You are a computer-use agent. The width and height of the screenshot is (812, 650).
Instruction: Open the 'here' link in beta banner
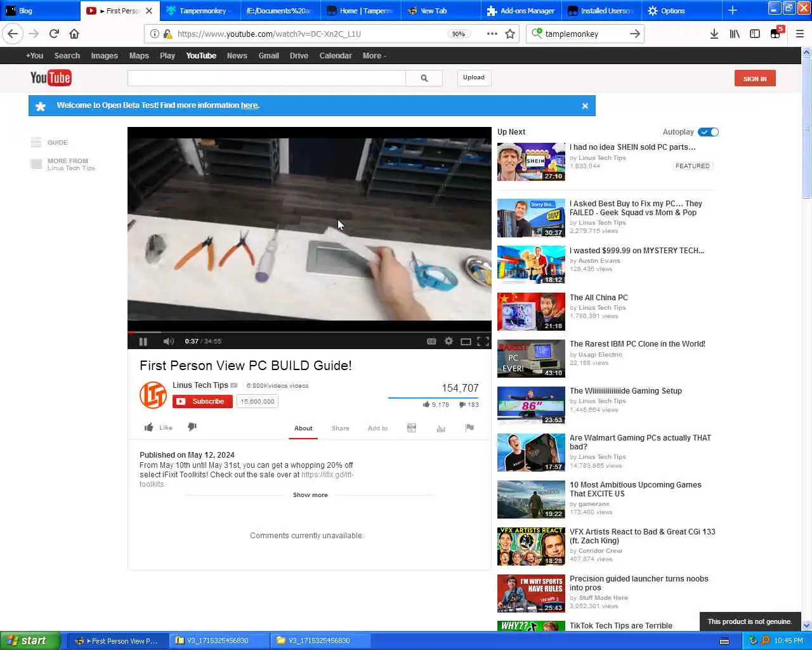click(249, 105)
